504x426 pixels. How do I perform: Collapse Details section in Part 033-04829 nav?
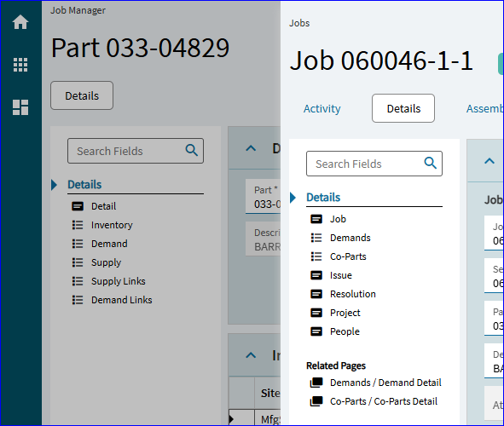[54, 185]
